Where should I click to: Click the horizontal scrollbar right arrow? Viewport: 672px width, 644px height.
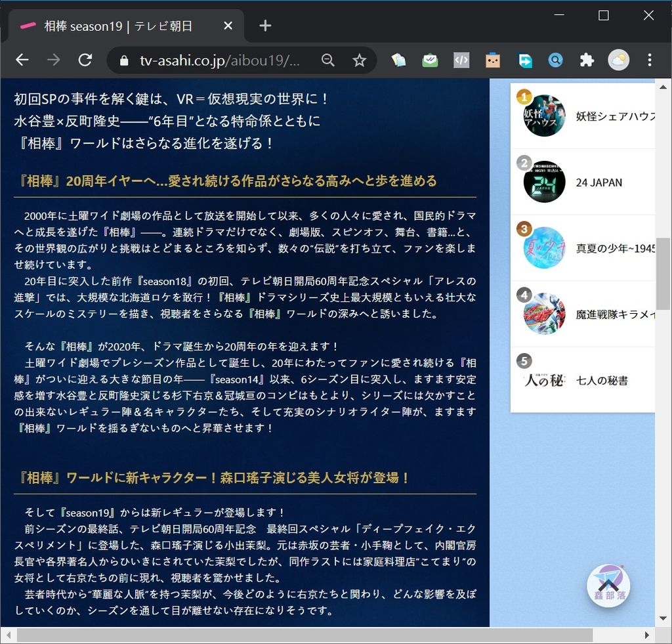coord(646,635)
